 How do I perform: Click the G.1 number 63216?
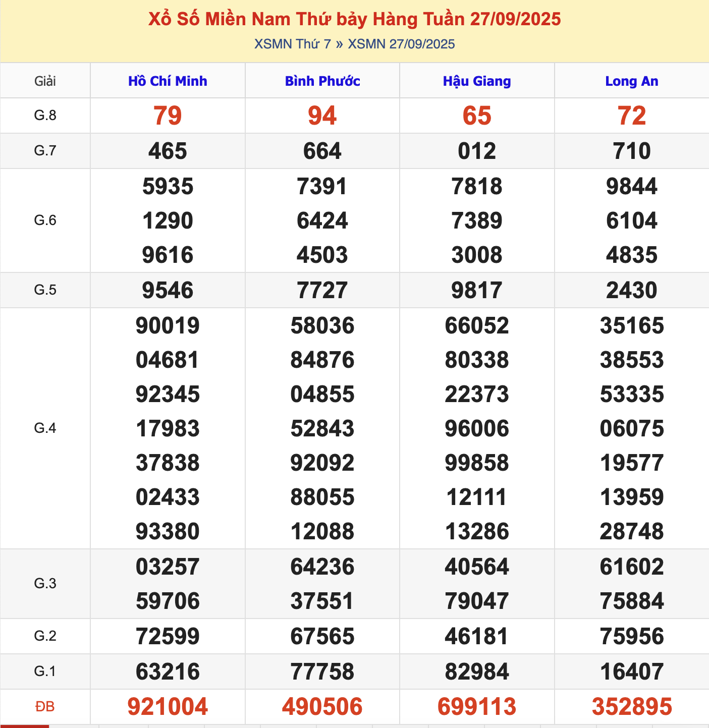168,671
